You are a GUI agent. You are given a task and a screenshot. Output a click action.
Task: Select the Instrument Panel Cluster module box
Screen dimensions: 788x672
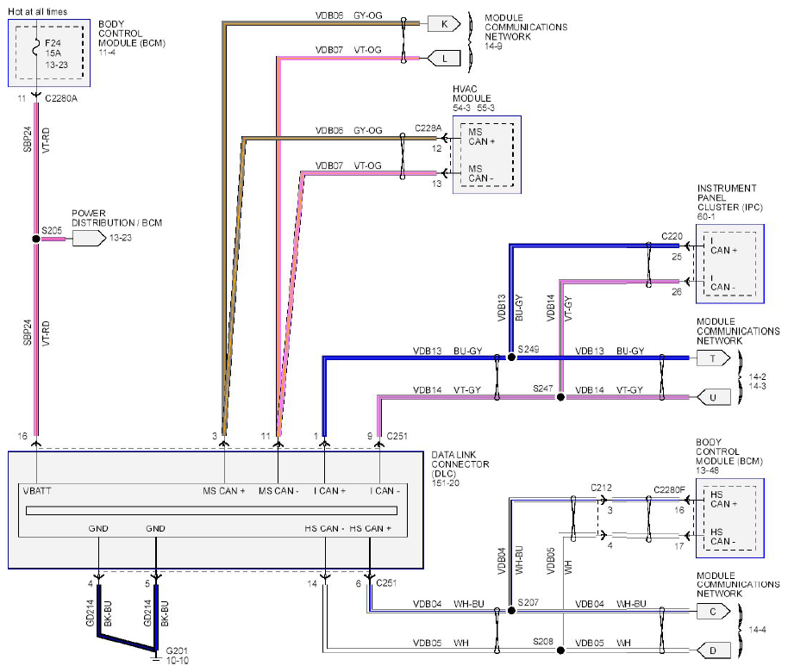730,264
